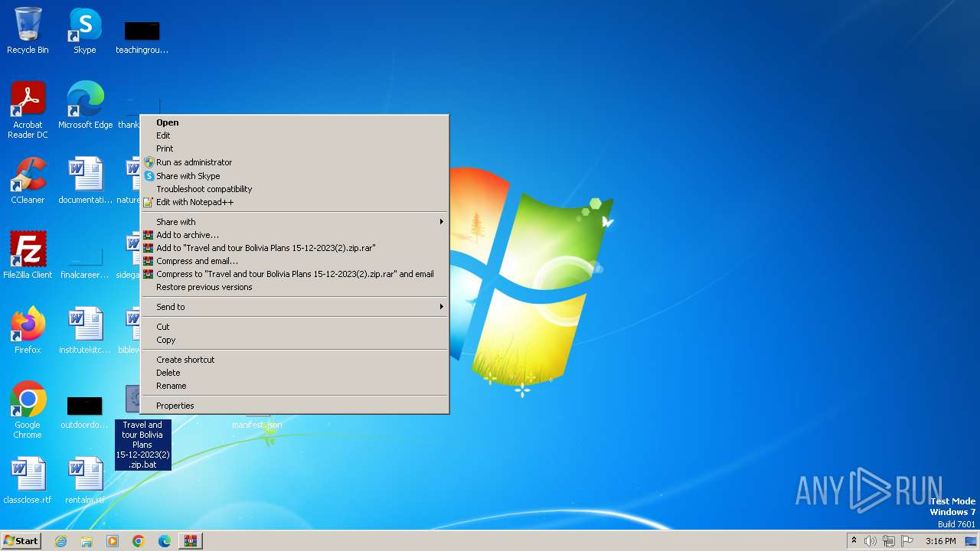980x551 pixels.
Task: Select Compress and email...
Action: tap(295, 261)
